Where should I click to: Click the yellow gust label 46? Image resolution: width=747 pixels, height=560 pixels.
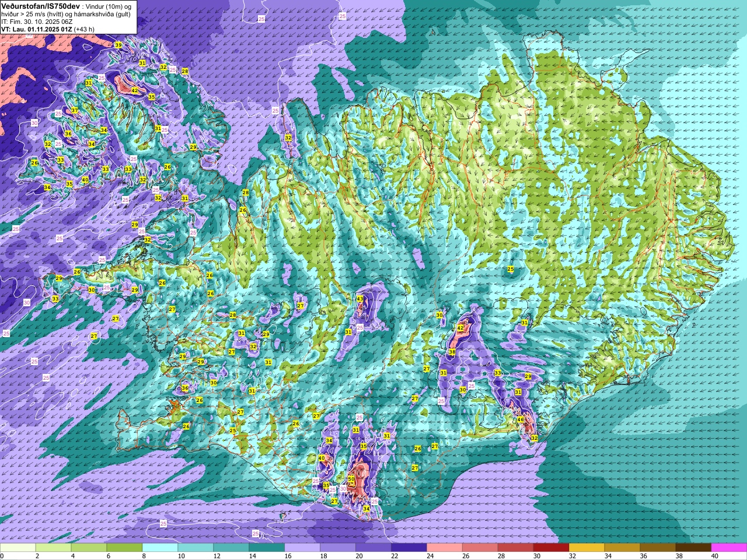(x=521, y=419)
